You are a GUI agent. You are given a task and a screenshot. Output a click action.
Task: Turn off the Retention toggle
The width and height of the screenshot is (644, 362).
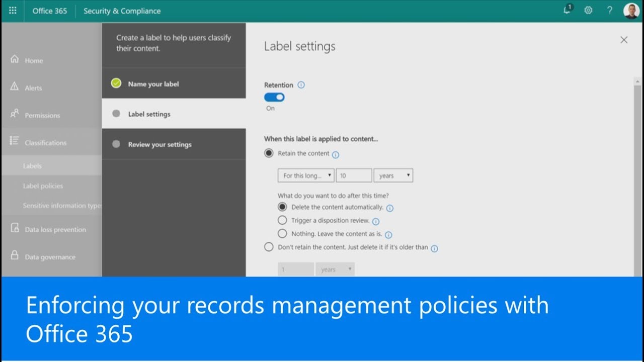click(274, 97)
